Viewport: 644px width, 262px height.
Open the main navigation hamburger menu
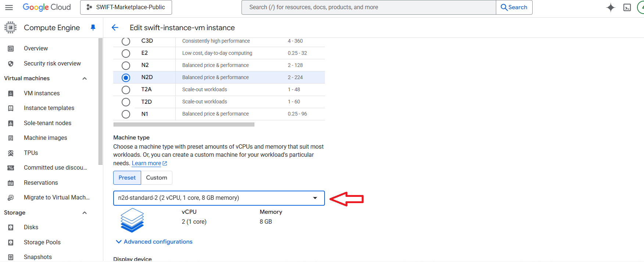click(9, 7)
